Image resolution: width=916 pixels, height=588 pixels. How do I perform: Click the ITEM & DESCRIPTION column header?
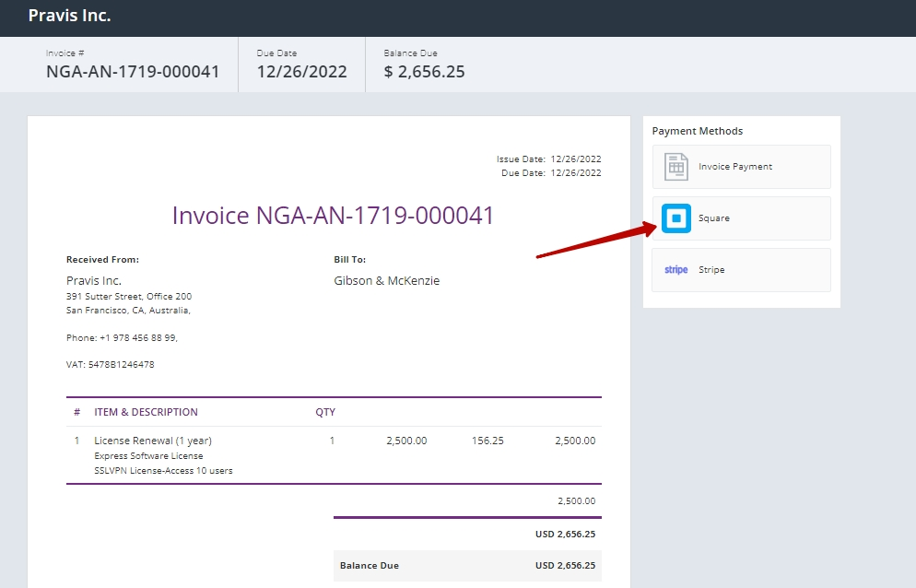click(146, 412)
